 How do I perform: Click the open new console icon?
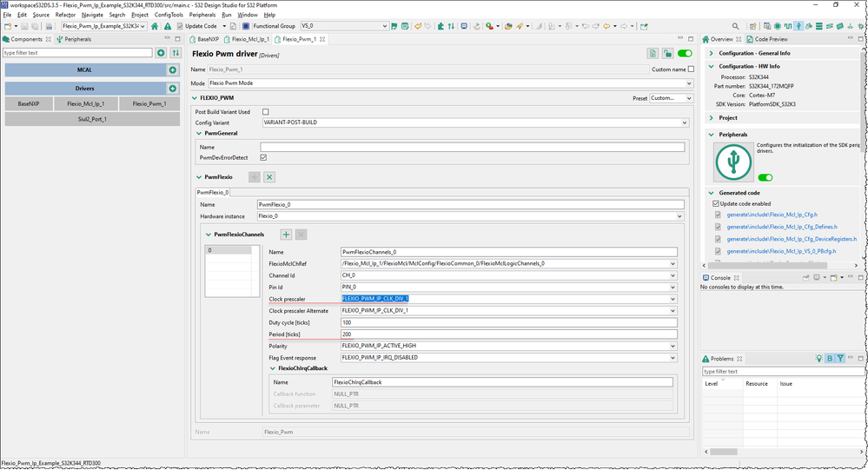tap(833, 277)
